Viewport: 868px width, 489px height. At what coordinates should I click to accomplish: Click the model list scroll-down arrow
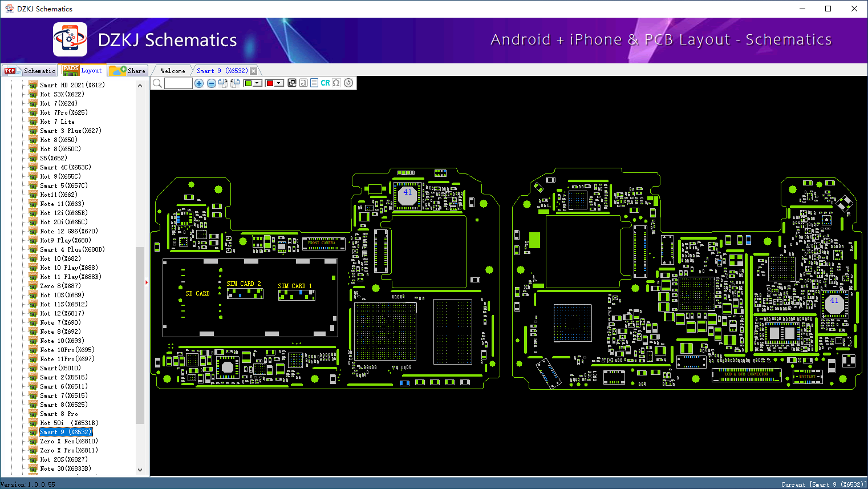[140, 470]
